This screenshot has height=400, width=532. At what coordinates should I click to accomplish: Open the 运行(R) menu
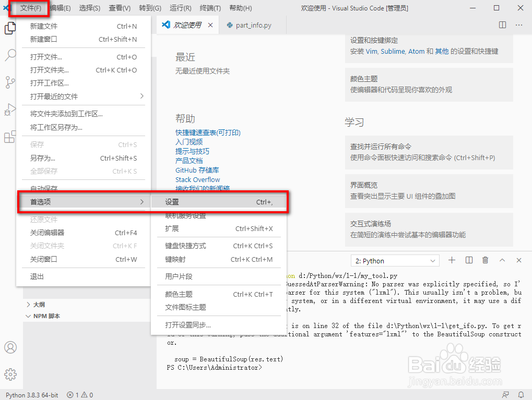180,8
